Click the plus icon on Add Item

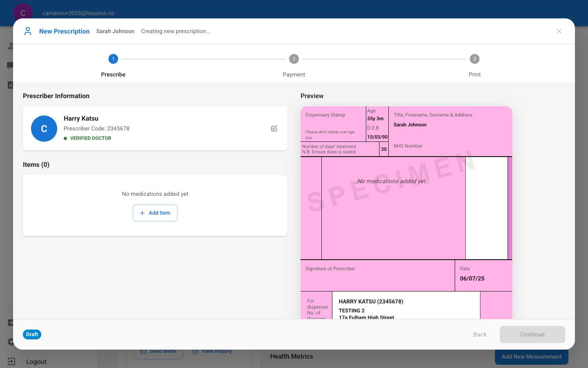(142, 213)
